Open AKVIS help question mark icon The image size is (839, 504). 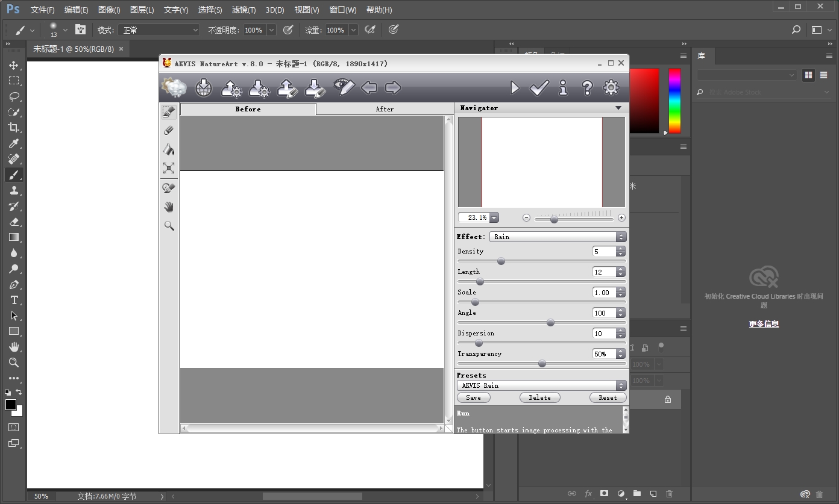[x=587, y=88]
